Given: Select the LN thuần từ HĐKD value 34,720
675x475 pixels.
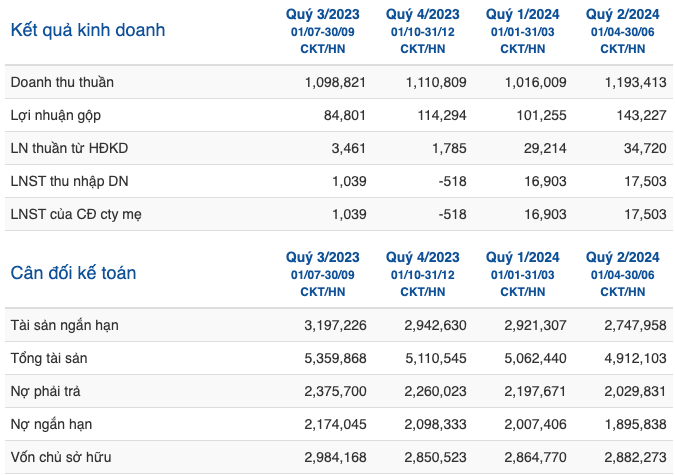Looking at the screenshot, I should tap(645, 148).
